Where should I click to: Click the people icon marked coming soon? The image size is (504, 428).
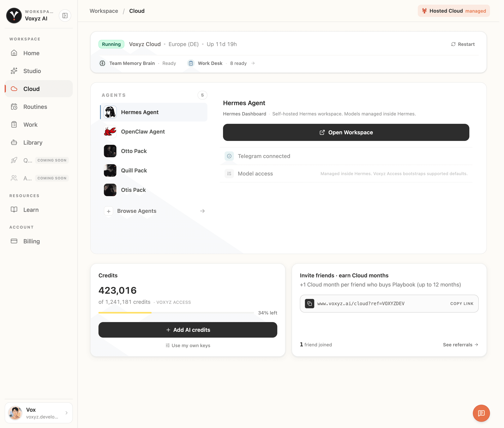[x=14, y=178]
